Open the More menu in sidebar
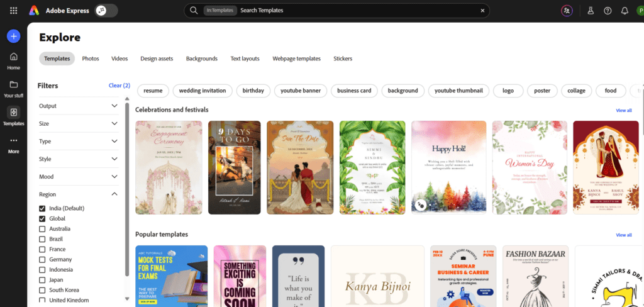This screenshot has width=644, height=307. point(13,145)
